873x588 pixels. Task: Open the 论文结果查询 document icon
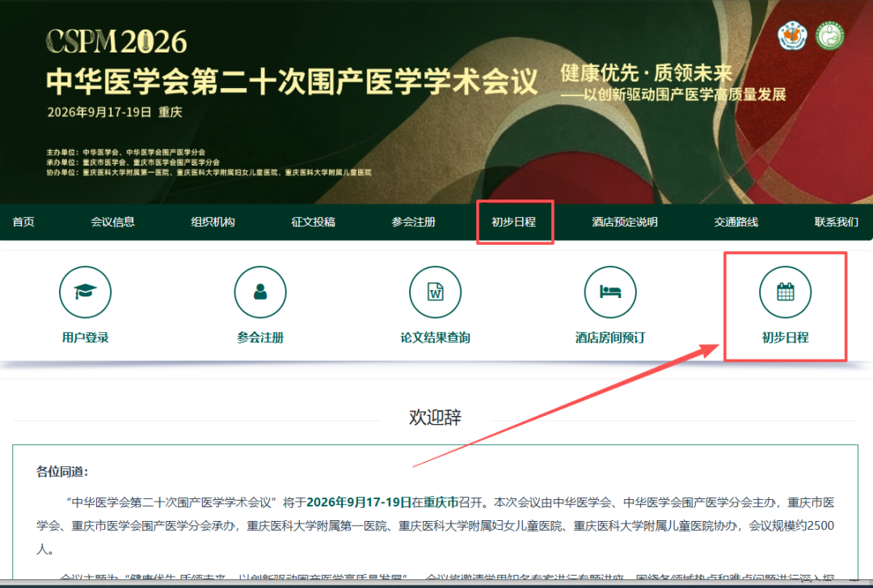click(436, 292)
